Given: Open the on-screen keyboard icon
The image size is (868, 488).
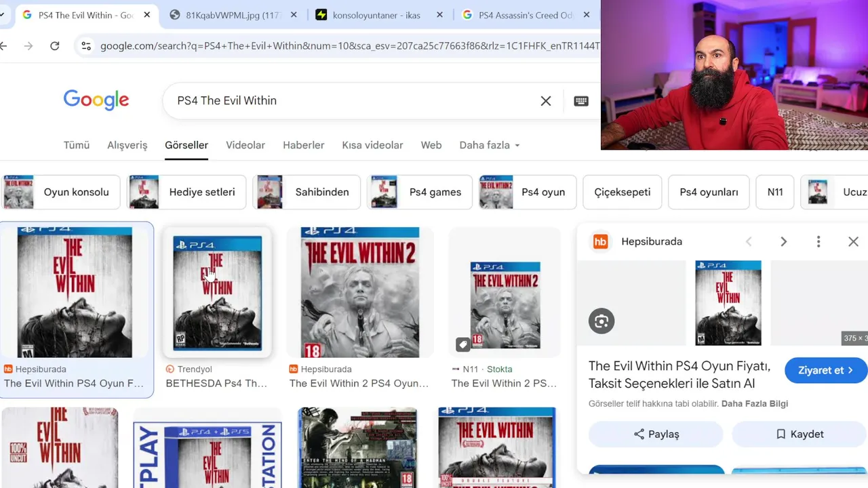Looking at the screenshot, I should point(581,101).
